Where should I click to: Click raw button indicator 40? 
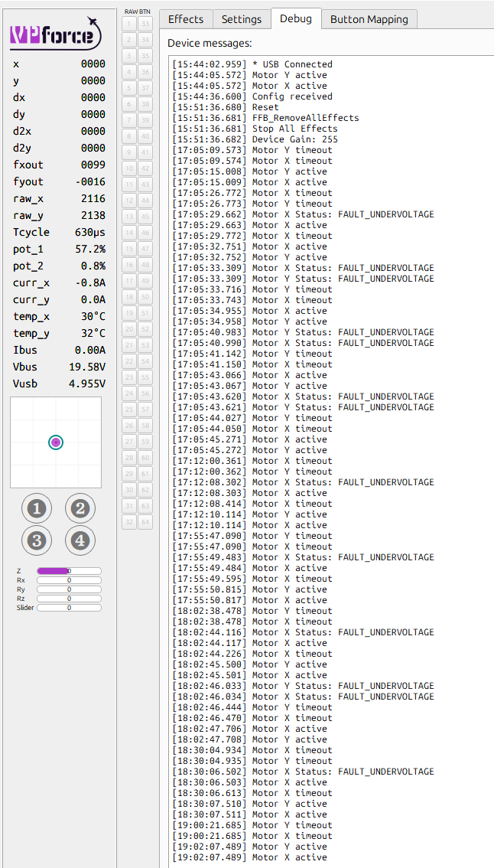tap(145, 136)
